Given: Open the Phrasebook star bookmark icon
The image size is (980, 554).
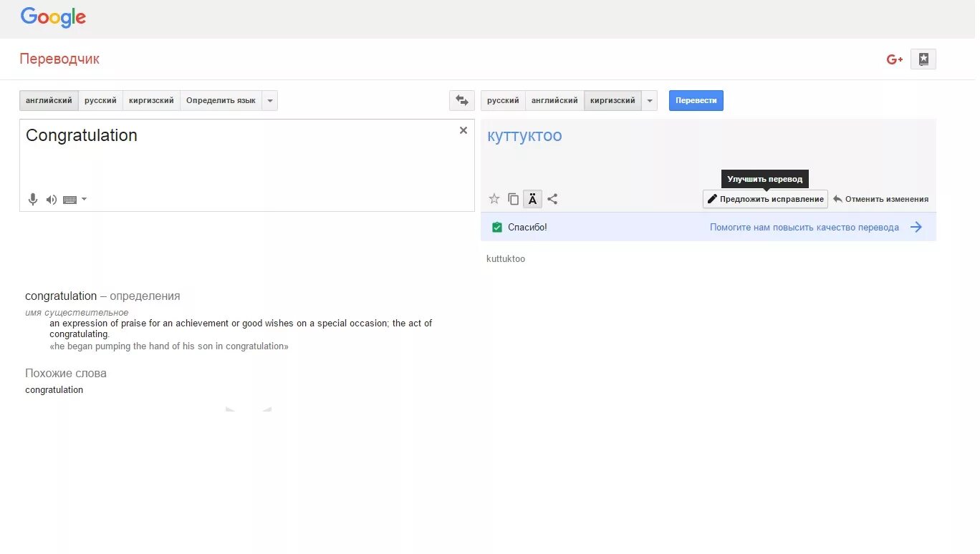Looking at the screenshot, I should click(x=923, y=59).
